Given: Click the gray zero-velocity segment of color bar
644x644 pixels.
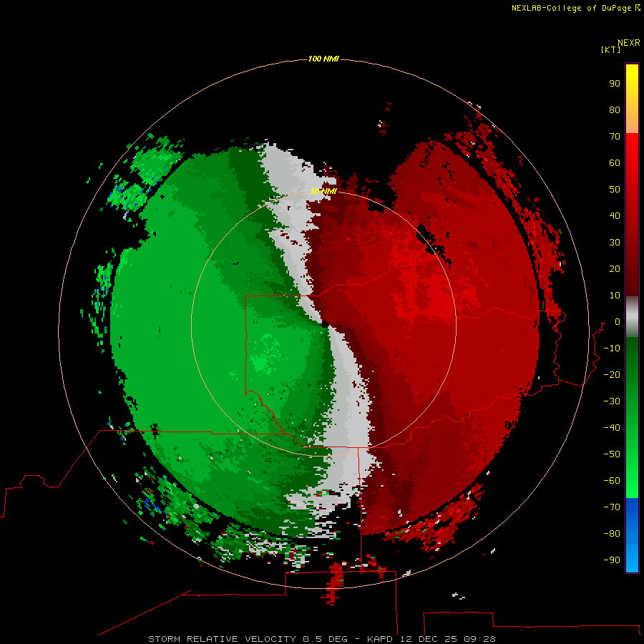Looking at the screenshot, I should pyautogui.click(x=632, y=317).
